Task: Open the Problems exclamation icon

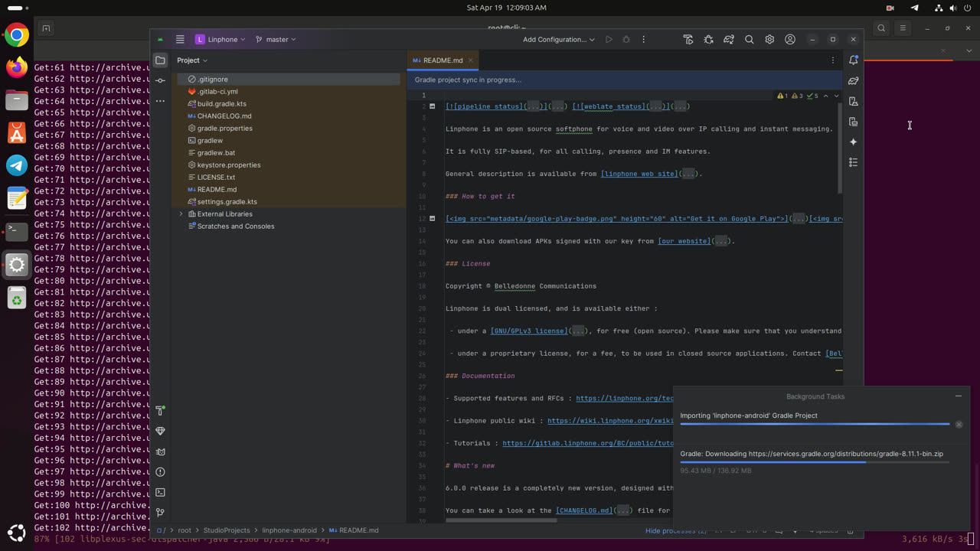Action: pos(160,472)
